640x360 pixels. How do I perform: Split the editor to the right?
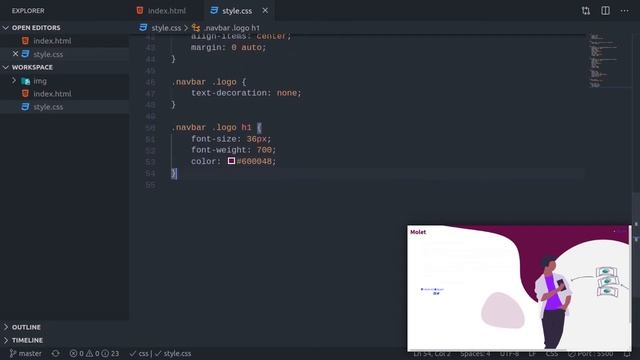pyautogui.click(x=605, y=11)
